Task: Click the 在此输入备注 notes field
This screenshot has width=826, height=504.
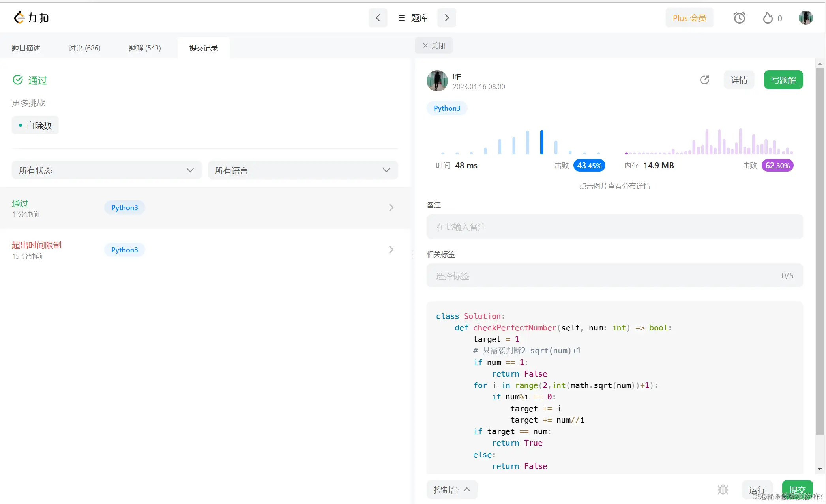Action: [x=614, y=227]
